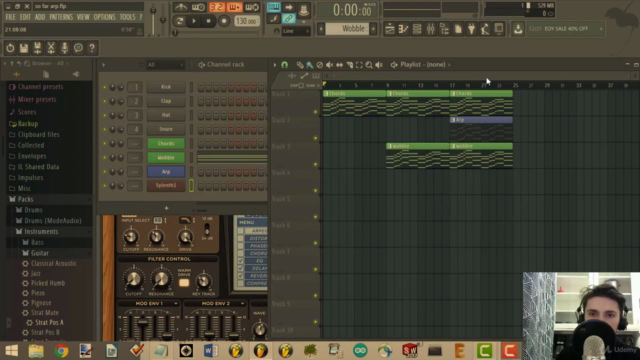
Task: Open the channel rack icon in toolbar
Action: (417, 29)
